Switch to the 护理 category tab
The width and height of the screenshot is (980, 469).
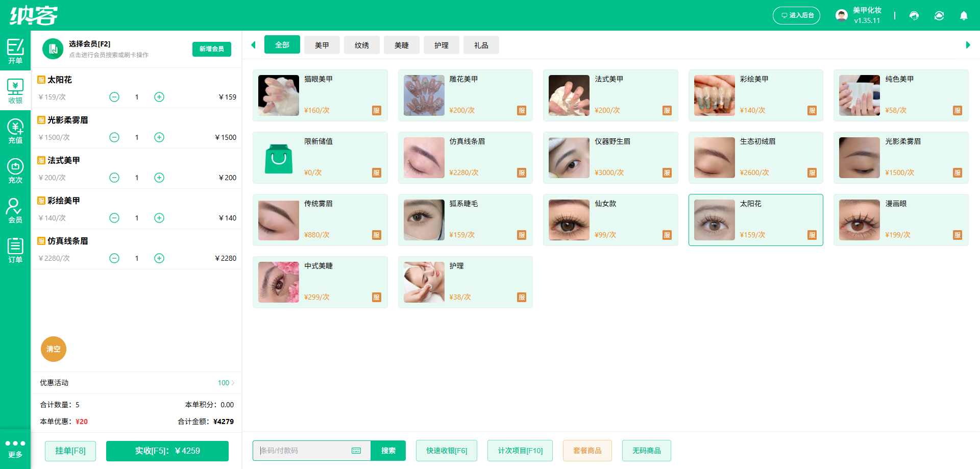click(442, 45)
